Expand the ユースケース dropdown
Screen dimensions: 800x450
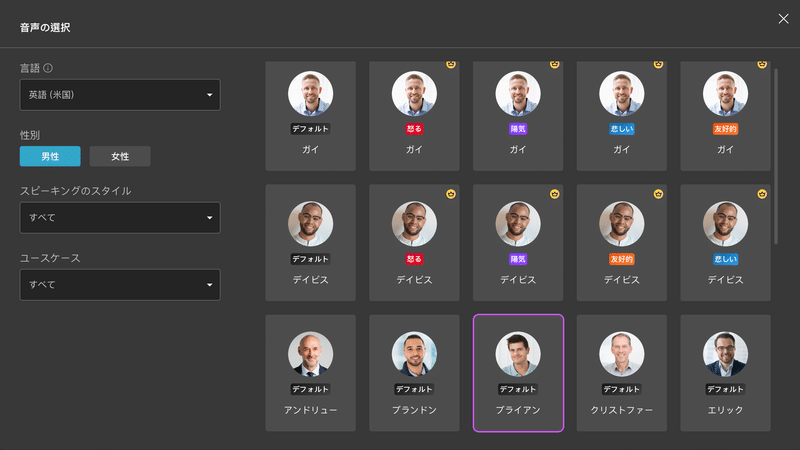(x=120, y=285)
